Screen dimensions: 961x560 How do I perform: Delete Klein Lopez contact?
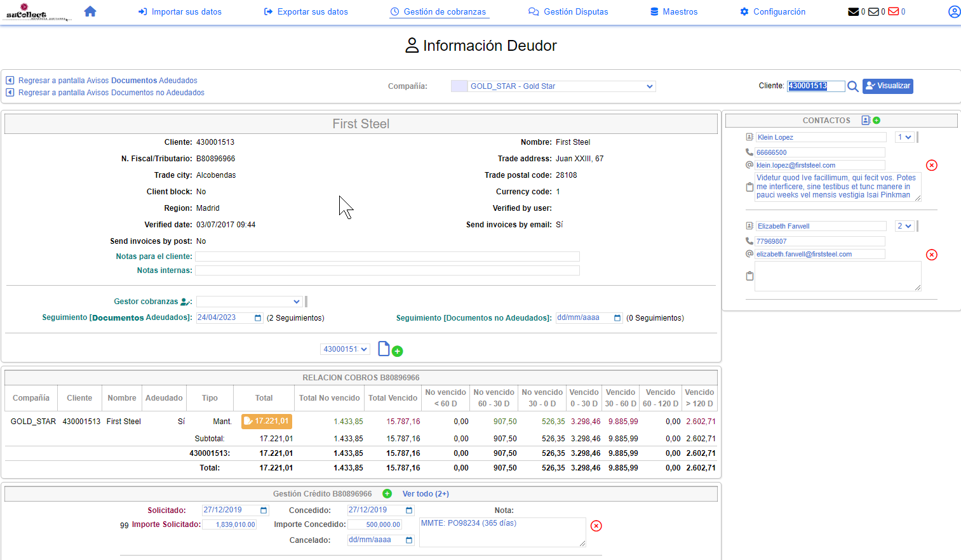tap(932, 165)
